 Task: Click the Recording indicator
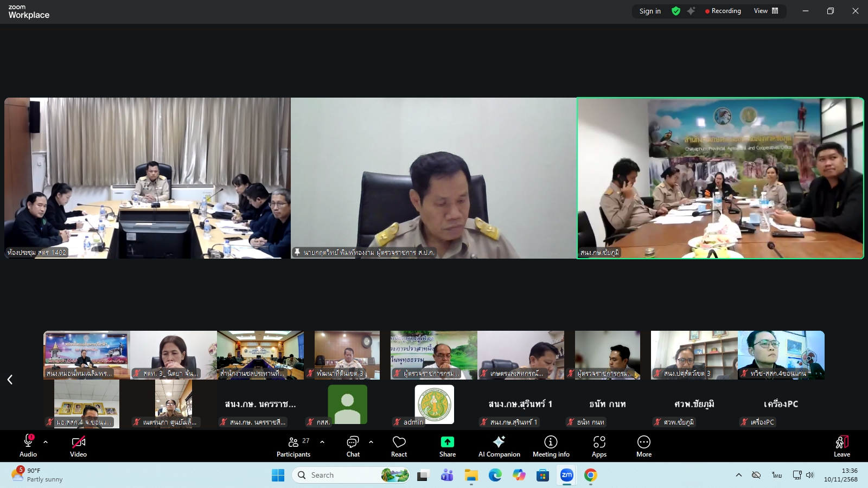[x=723, y=11]
